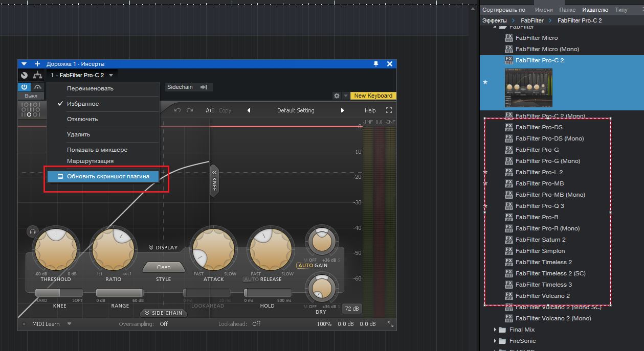Click the redo arrow in plugin header
This screenshot has height=351, width=644.
click(190, 110)
